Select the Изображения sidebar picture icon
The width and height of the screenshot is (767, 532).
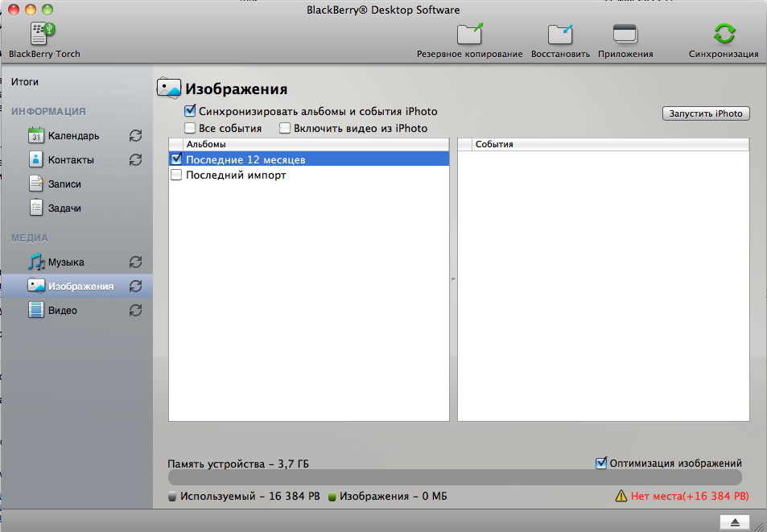(x=36, y=286)
